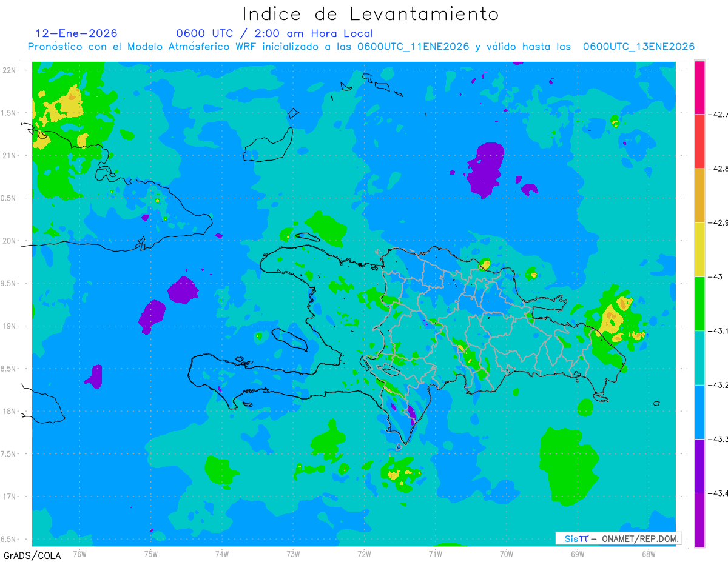The height and width of the screenshot is (562, 728).
Task: Click the '9.5N' latitude label
Action: [8, 283]
